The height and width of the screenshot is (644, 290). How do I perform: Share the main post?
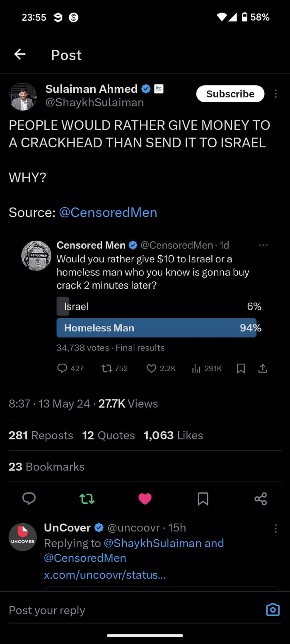pos(261,499)
